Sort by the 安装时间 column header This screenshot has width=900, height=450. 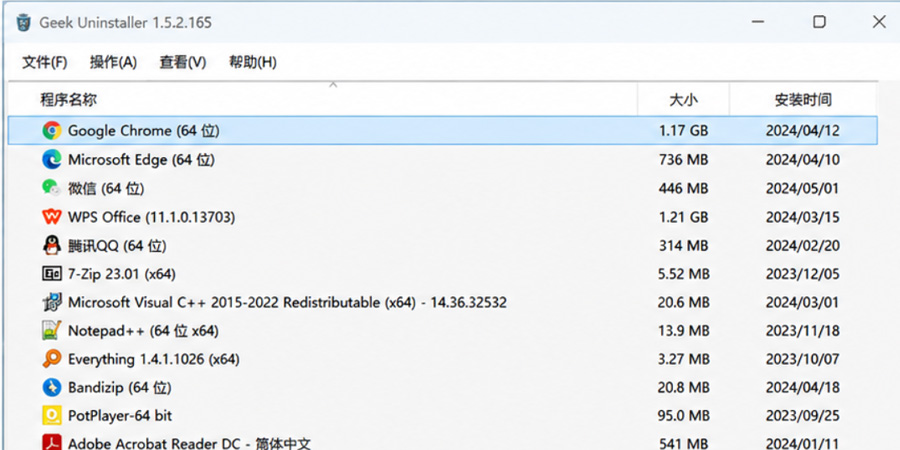[x=803, y=99]
